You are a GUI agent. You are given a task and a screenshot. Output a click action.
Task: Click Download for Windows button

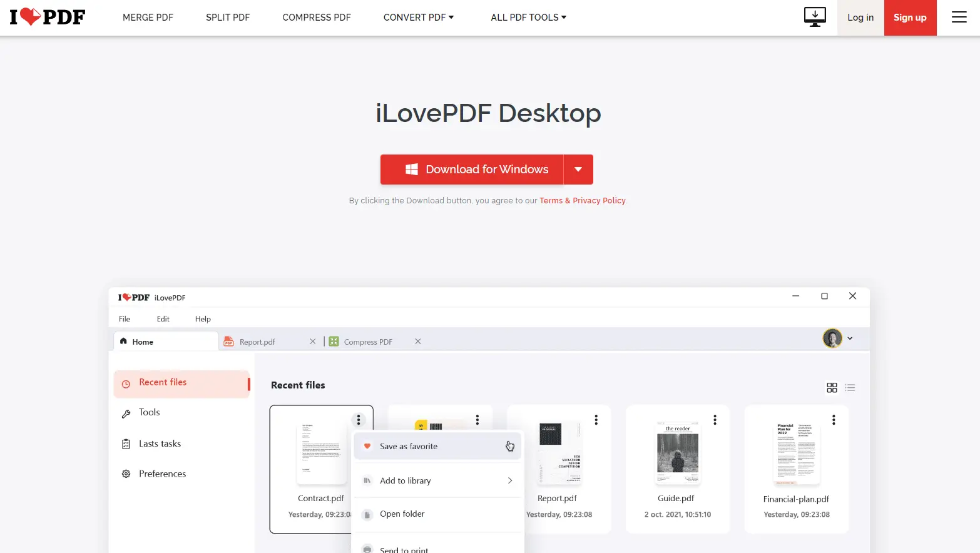[472, 170]
